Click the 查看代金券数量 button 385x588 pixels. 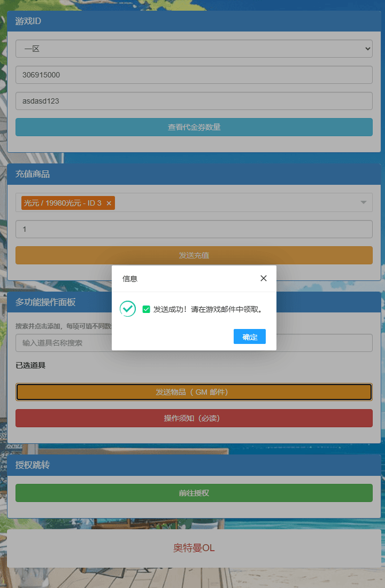194,127
